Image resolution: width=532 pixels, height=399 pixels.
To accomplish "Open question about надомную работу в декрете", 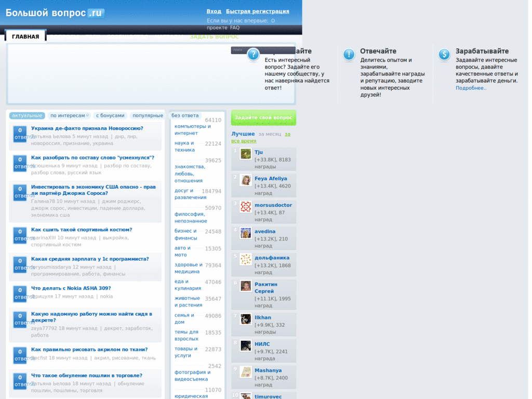I will [91, 317].
